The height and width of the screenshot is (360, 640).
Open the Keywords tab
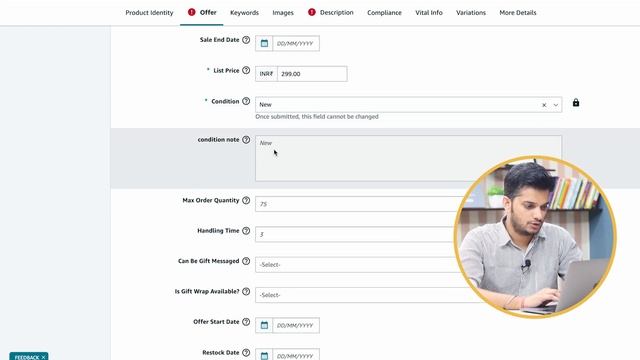(244, 13)
